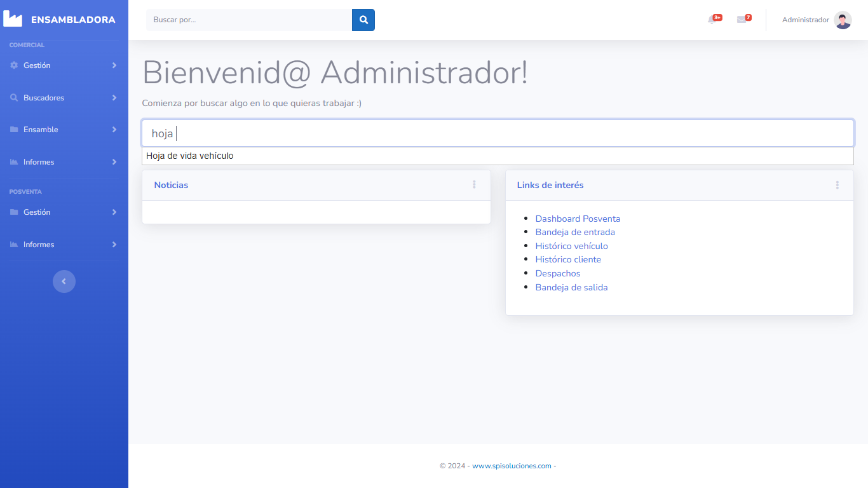Image resolution: width=868 pixels, height=488 pixels.
Task: Click the factory logo icon in sidebar
Action: point(13,19)
